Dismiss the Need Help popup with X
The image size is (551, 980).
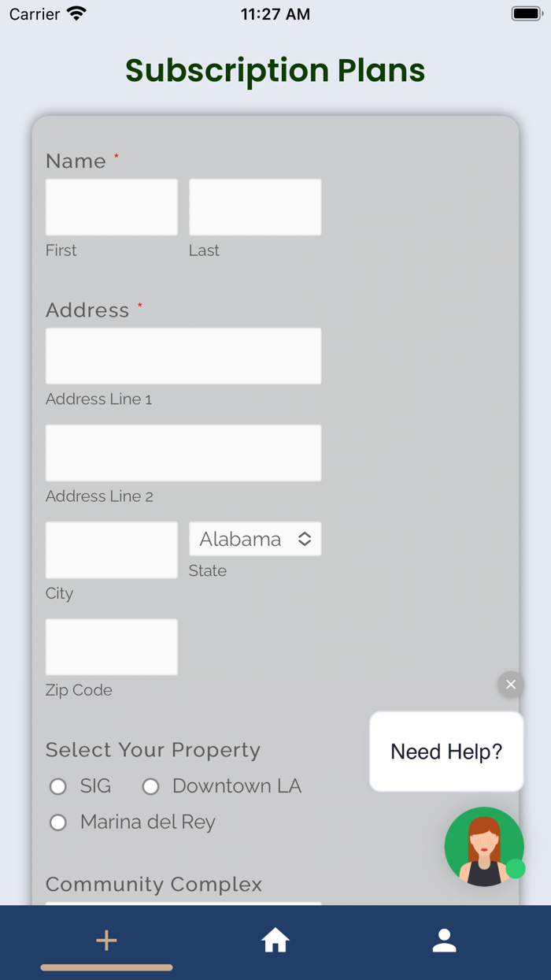pos(510,684)
